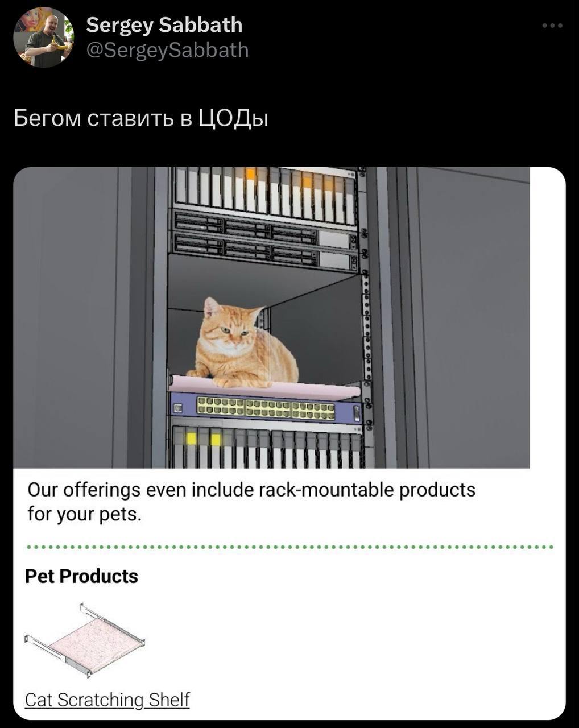Select the Pet Products heading
579x728 pixels.
[81, 576]
